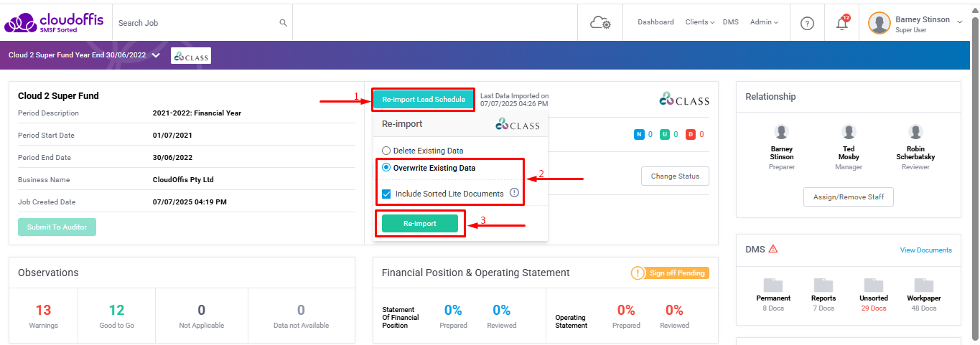Click 2021-2022: Financial Year period value
This screenshot has width=980, height=345.
point(197,113)
